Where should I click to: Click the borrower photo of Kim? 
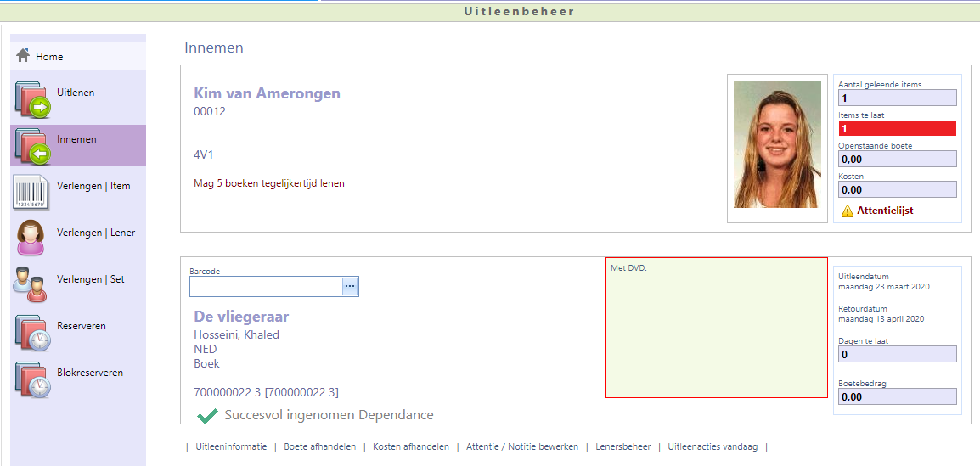pyautogui.click(x=777, y=144)
